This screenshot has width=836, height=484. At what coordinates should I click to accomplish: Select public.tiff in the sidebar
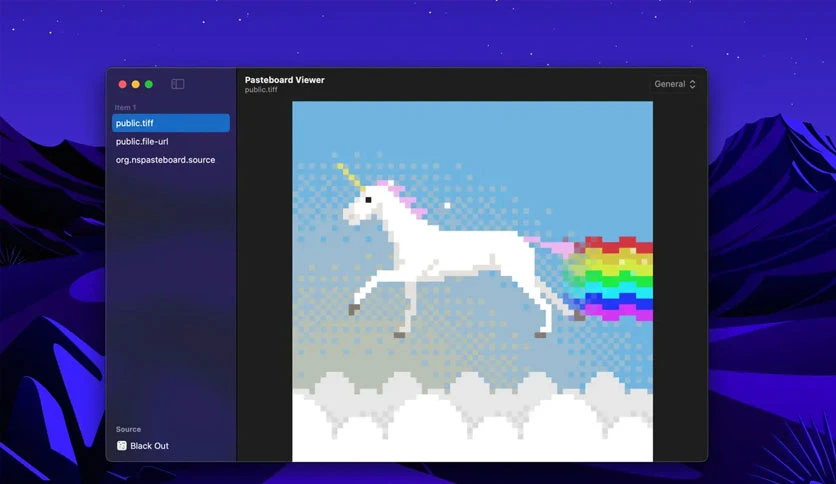[171, 123]
